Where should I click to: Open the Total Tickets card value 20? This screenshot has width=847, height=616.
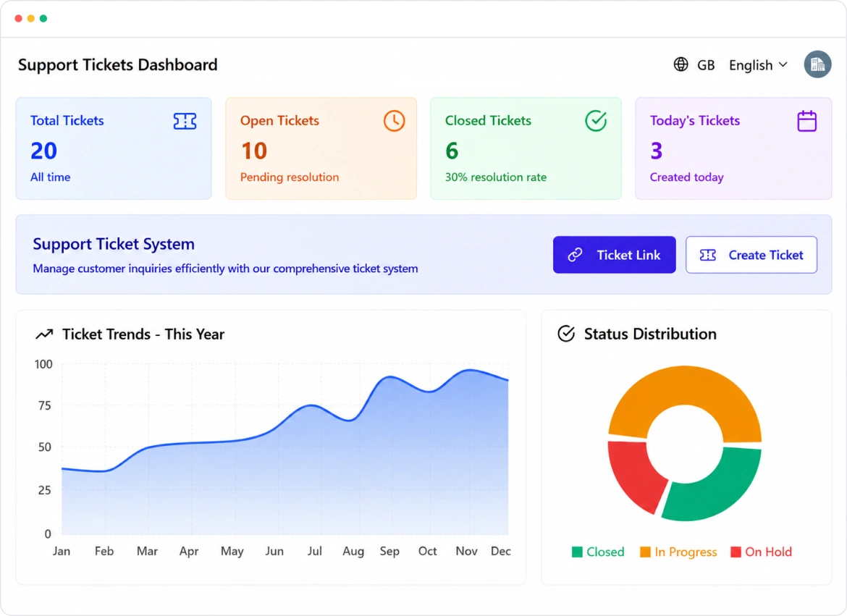coord(43,151)
